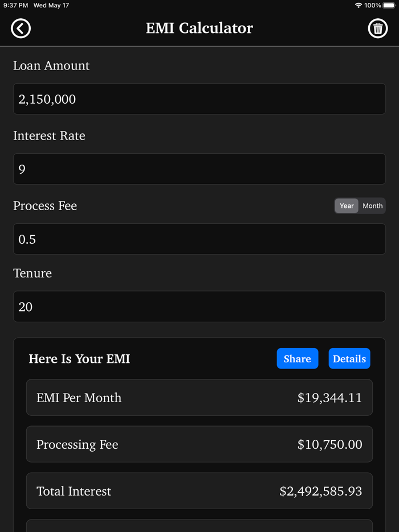Tap the Share button
The image size is (399, 532).
coord(297,358)
